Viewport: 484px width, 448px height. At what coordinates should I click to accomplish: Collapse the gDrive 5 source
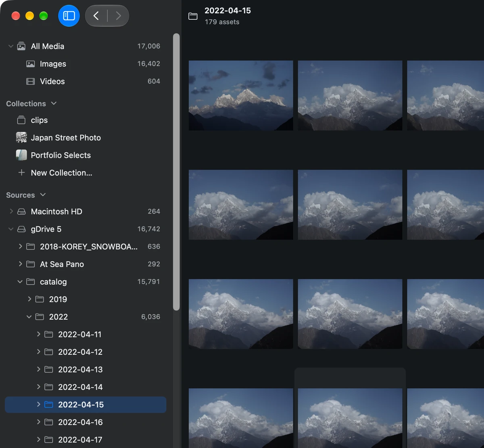pyautogui.click(x=11, y=229)
